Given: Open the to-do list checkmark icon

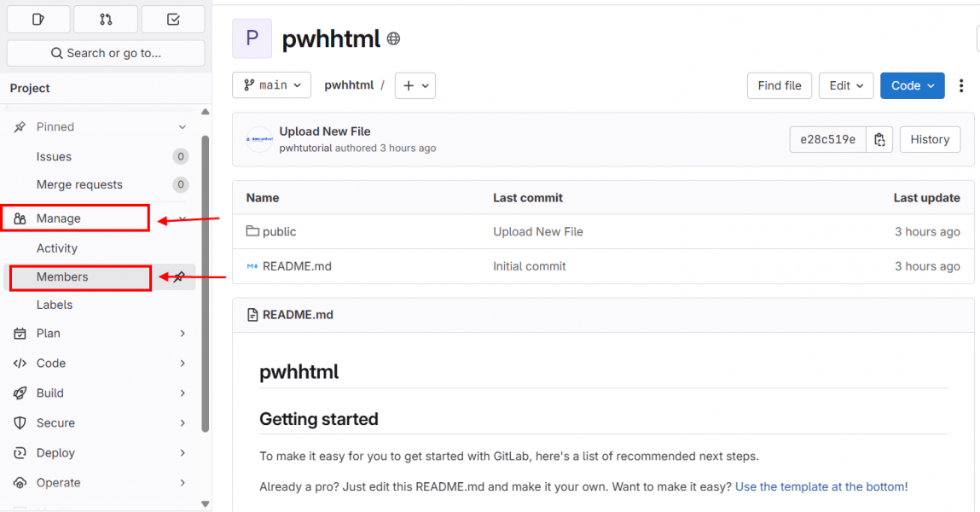Looking at the screenshot, I should (173, 20).
